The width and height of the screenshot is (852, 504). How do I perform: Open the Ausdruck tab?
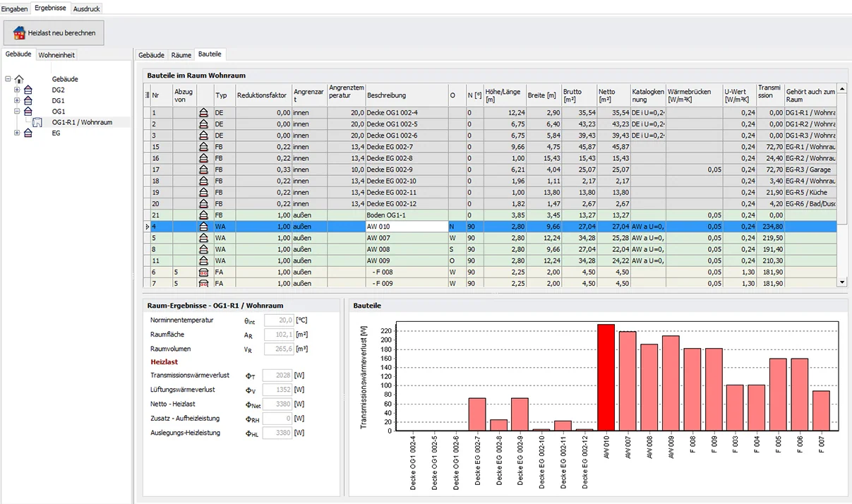pos(86,8)
